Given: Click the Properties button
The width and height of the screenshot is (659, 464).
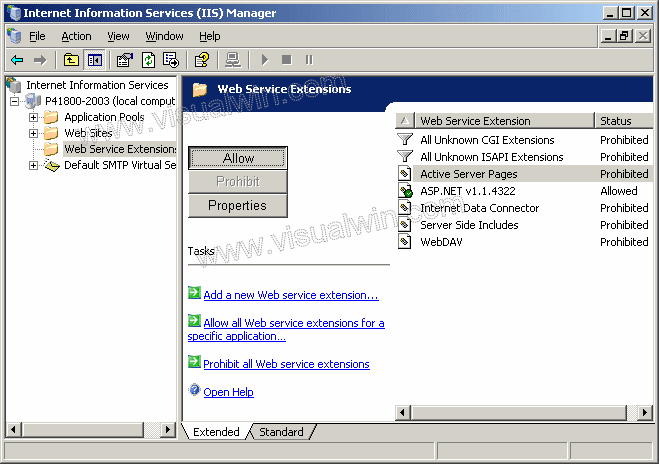Looking at the screenshot, I should [x=238, y=206].
